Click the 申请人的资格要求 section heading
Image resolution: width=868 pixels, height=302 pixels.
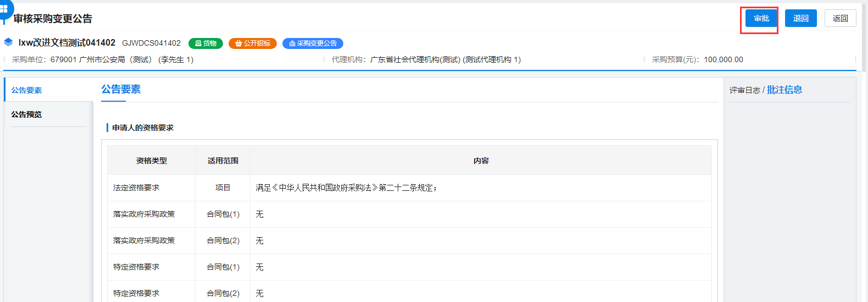pyautogui.click(x=143, y=128)
